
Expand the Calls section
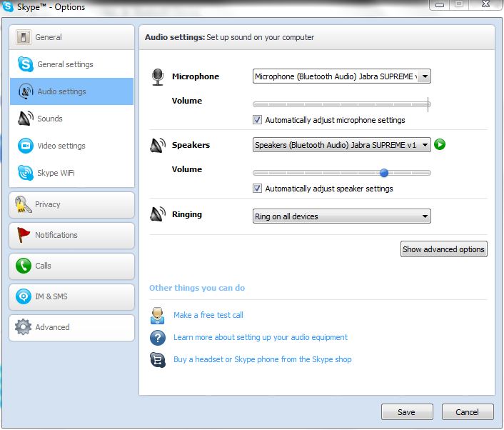pyautogui.click(x=71, y=266)
